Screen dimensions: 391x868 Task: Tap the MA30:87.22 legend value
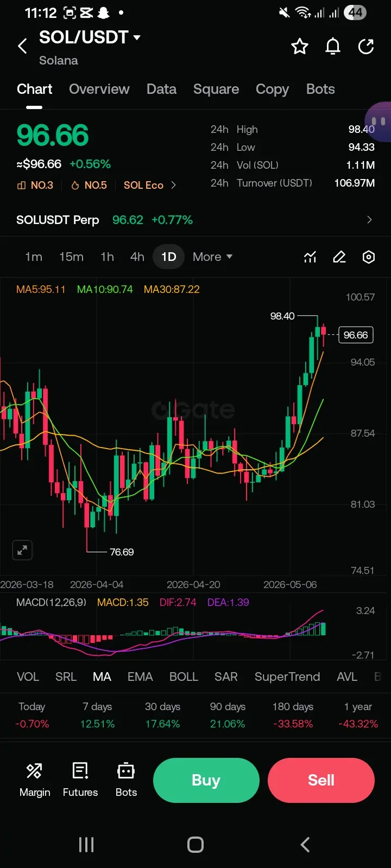[172, 289]
